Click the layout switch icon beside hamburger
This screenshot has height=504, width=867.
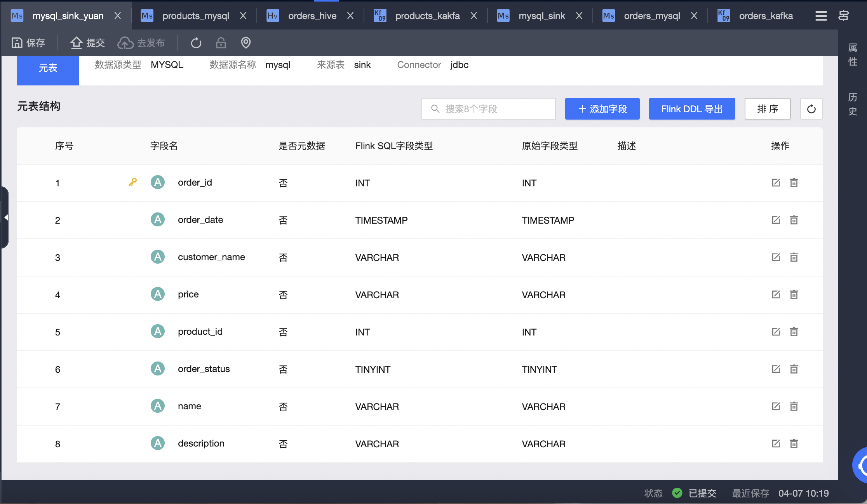coord(843,16)
